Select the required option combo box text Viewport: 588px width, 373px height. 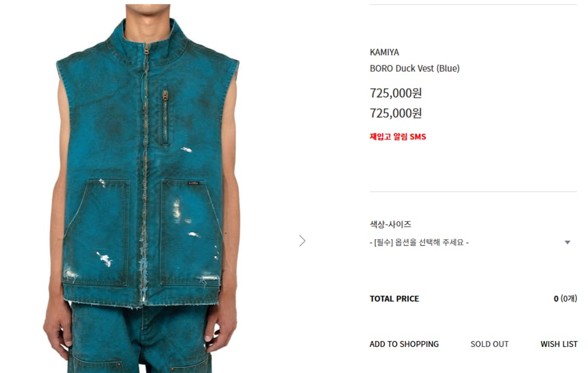419,242
